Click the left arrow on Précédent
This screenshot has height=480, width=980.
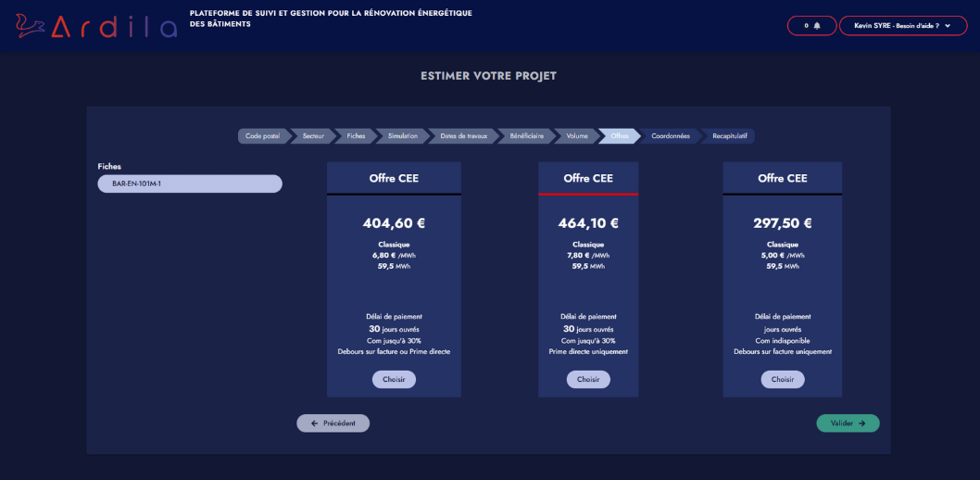point(315,423)
